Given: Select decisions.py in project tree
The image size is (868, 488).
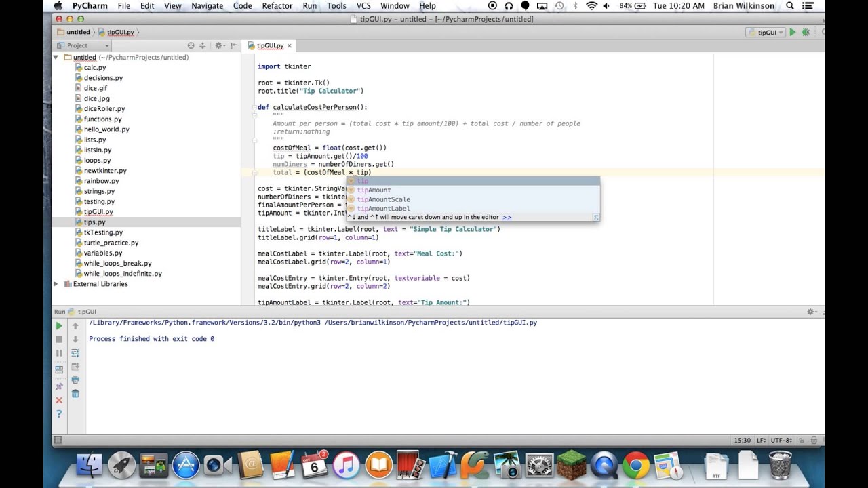Looking at the screenshot, I should [x=103, y=78].
